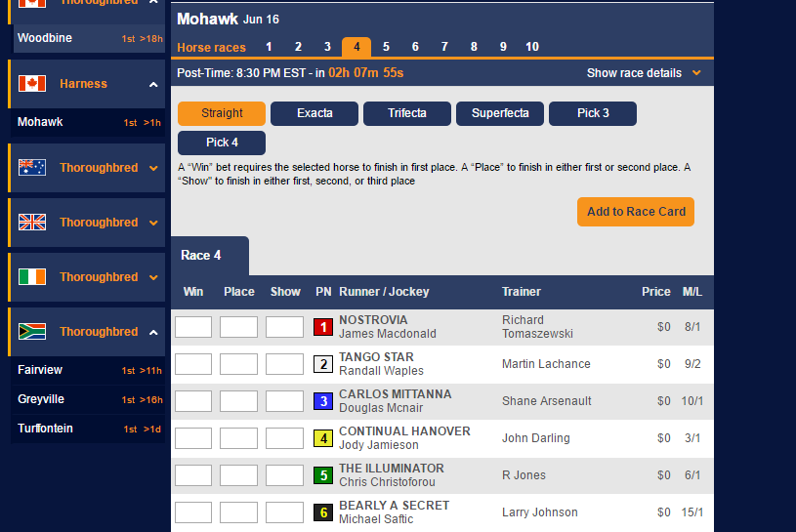Viewport: 796px width, 532px height.
Task: Click red post number 1 badge
Action: point(323,327)
